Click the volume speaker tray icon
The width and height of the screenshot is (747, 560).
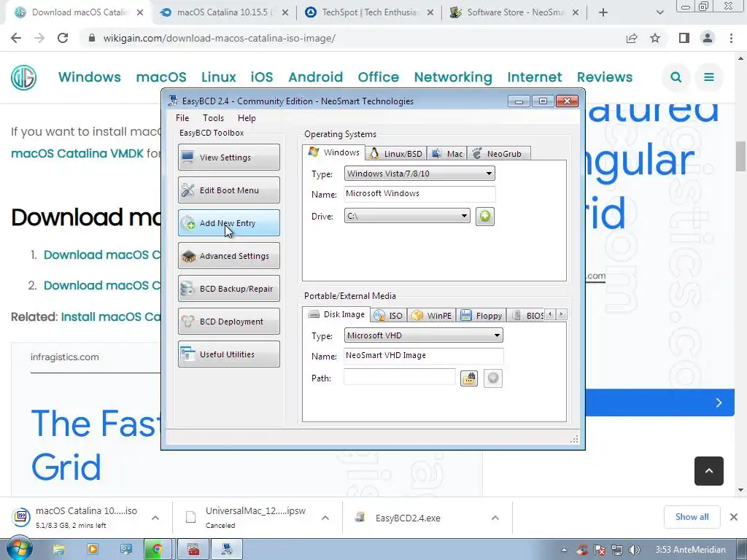click(635, 550)
